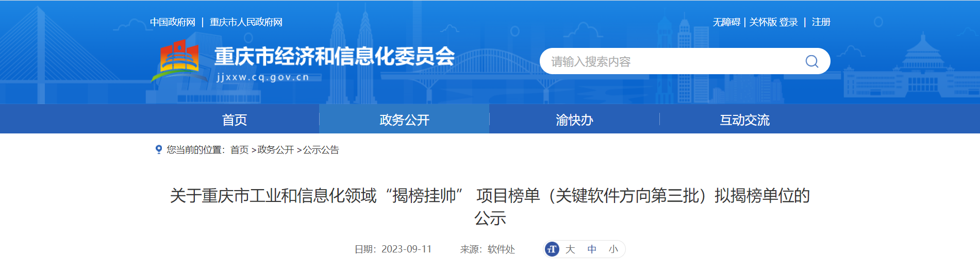Visit the 重庆市人民政府网 link
Viewport: 980px width, 271px height.
(246, 22)
